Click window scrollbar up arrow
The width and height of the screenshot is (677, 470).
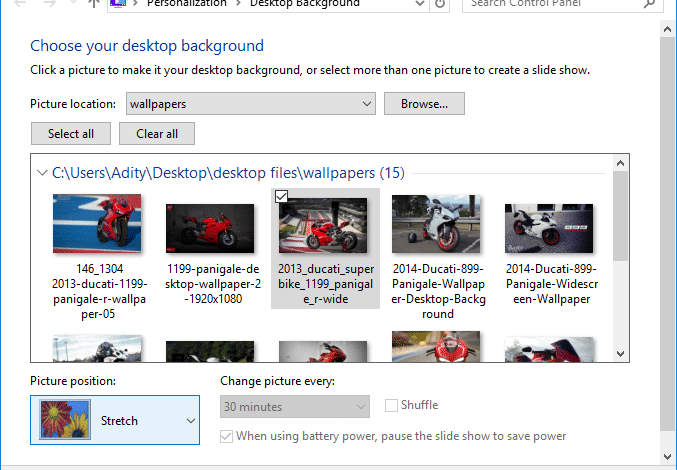[668, 29]
